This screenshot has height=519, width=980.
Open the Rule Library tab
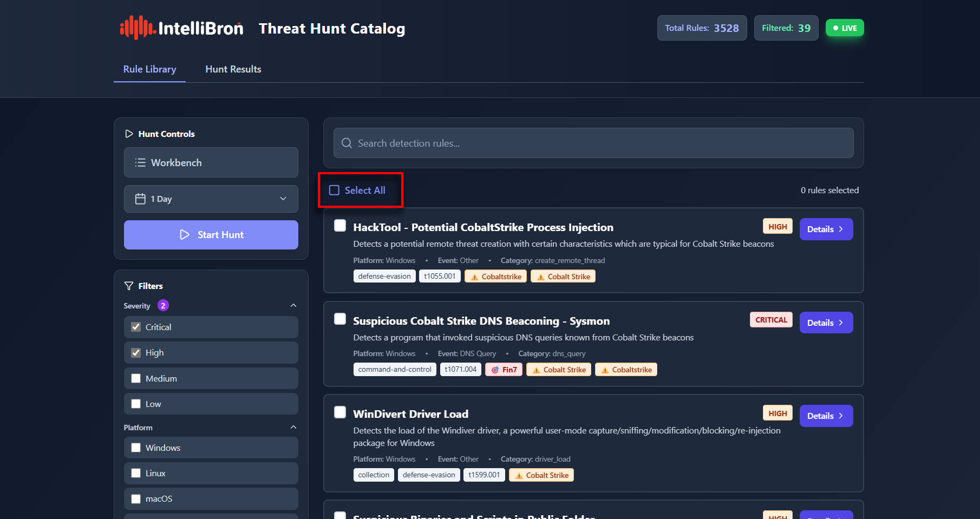click(x=149, y=69)
